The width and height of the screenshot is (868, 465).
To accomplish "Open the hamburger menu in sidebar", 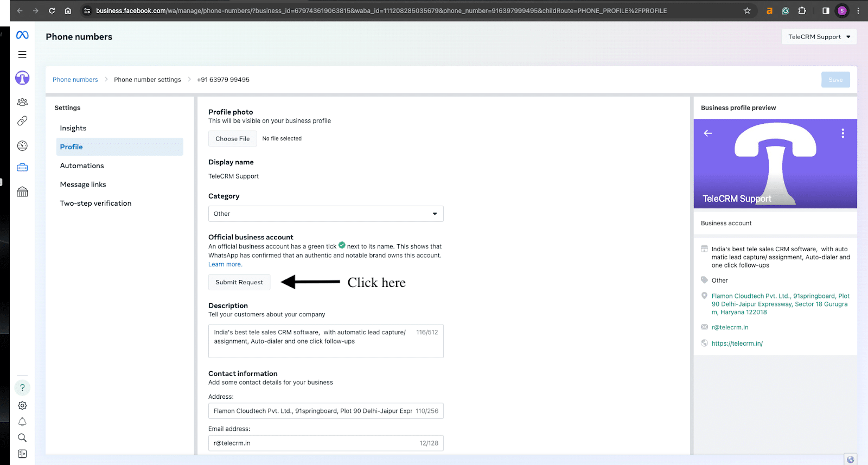I will click(x=22, y=55).
